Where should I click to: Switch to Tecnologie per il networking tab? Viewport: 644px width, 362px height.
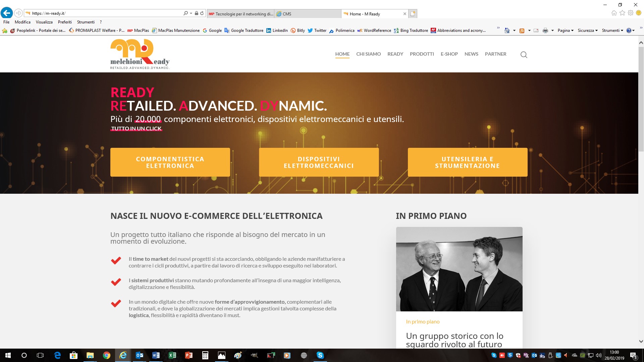coord(241,14)
